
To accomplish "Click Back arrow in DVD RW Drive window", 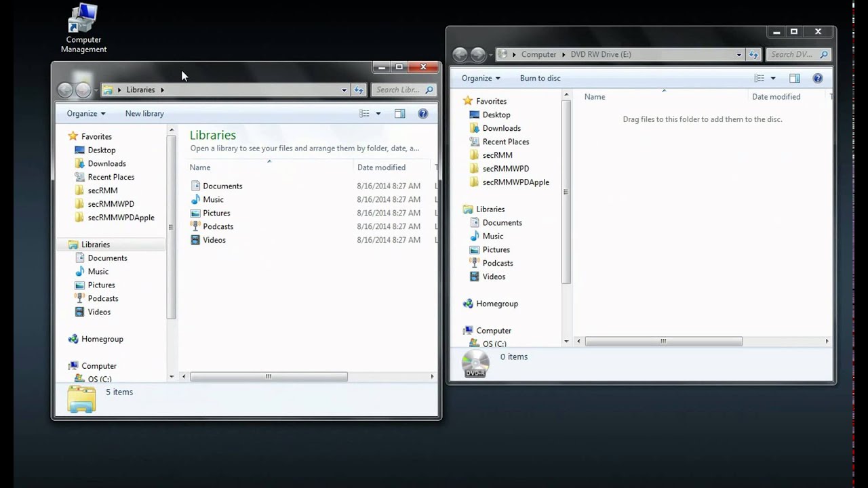I will coord(460,54).
